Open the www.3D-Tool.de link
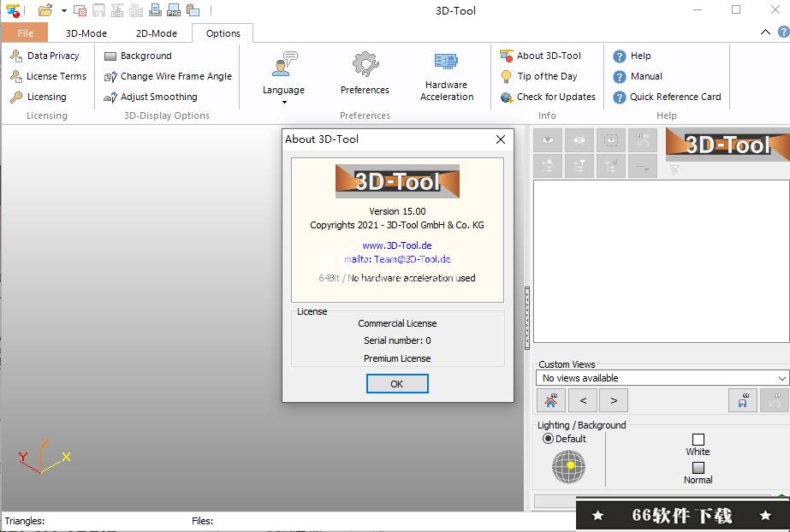 click(x=397, y=245)
